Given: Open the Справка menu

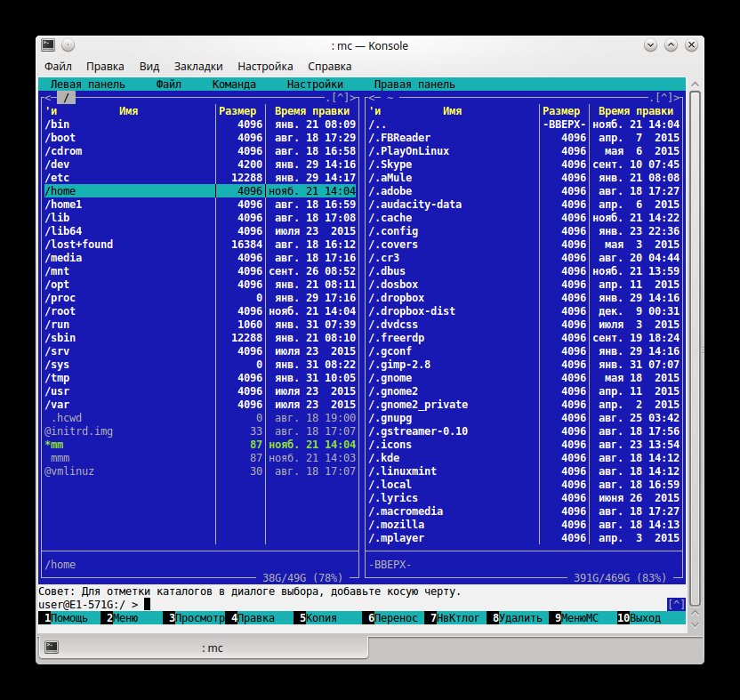Looking at the screenshot, I should point(329,67).
